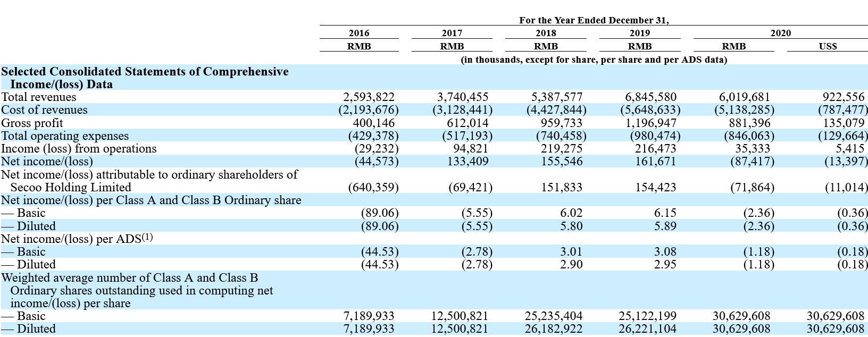The width and height of the screenshot is (868, 337).
Task: Click the Total revenues row label
Action: pos(39,97)
